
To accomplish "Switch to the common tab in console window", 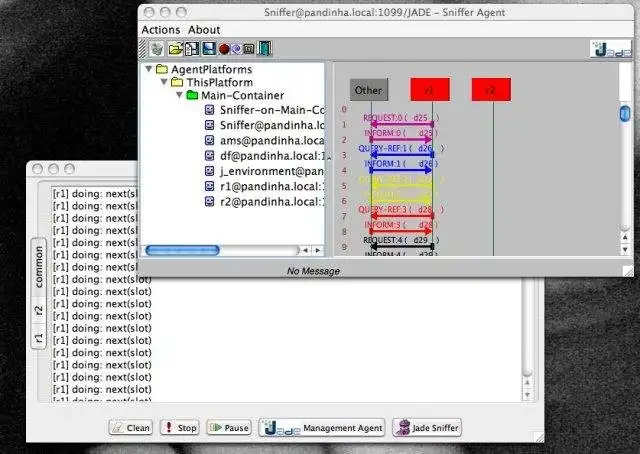I will [39, 267].
